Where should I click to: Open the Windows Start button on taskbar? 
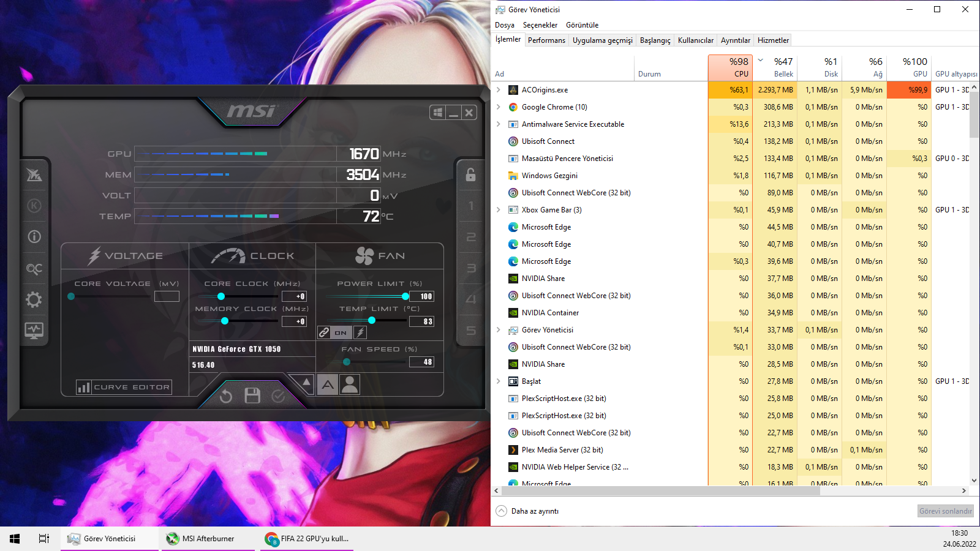click(15, 539)
